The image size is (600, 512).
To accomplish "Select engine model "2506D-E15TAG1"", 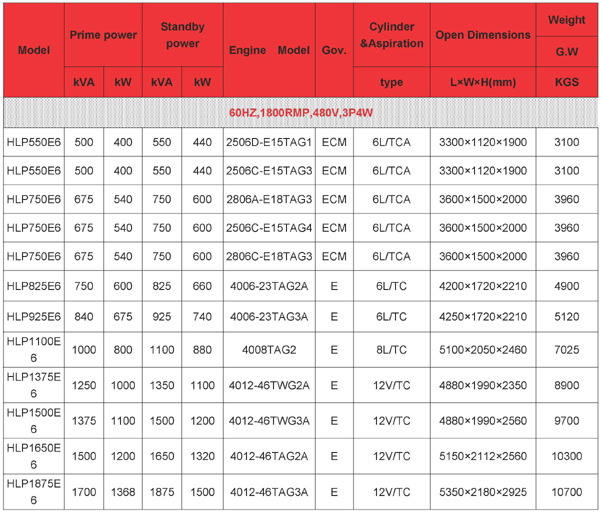I will tap(269, 142).
